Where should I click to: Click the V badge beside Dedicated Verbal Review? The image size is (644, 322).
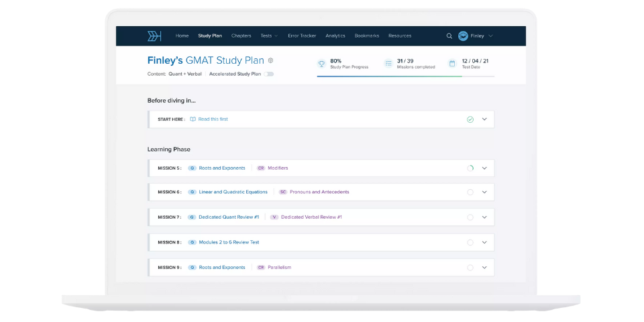pyautogui.click(x=274, y=217)
